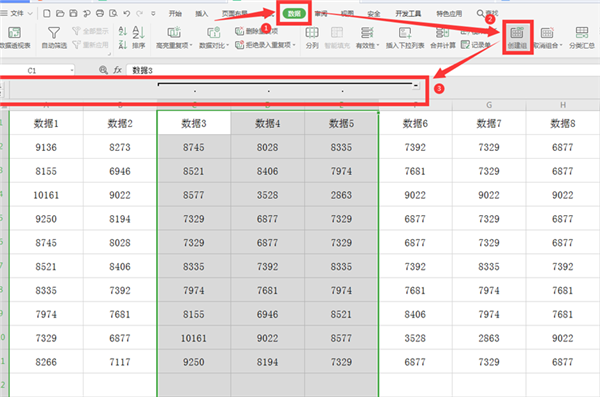
Task: Click create group (创建组) button
Action: (517, 38)
